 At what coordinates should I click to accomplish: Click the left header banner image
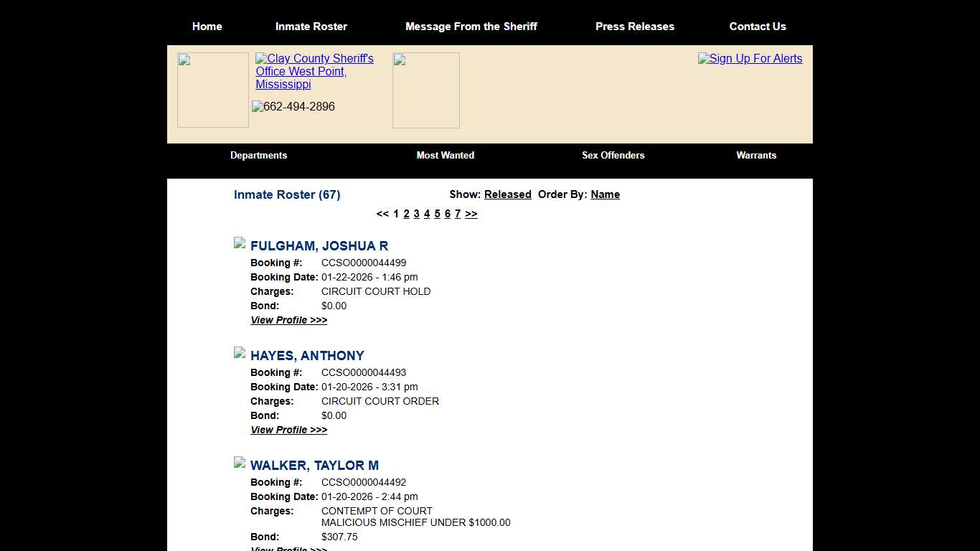212,90
